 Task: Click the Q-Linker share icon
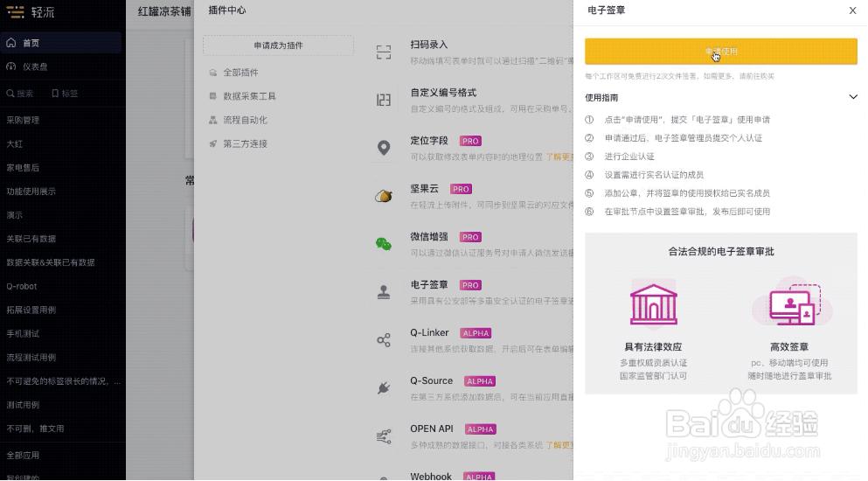(384, 339)
